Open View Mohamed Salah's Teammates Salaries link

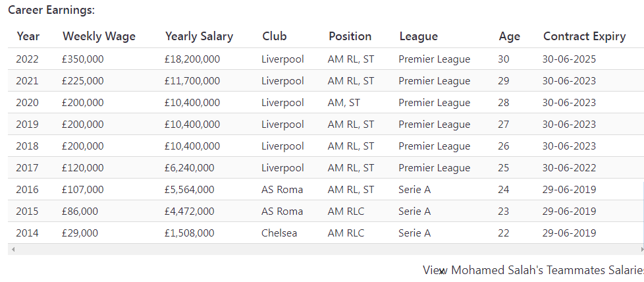click(533, 270)
